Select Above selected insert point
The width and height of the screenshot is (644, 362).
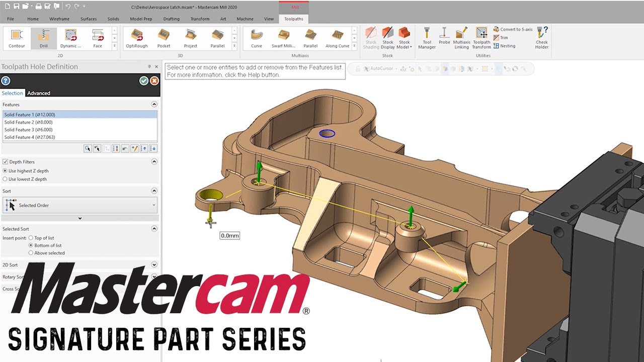click(x=31, y=253)
